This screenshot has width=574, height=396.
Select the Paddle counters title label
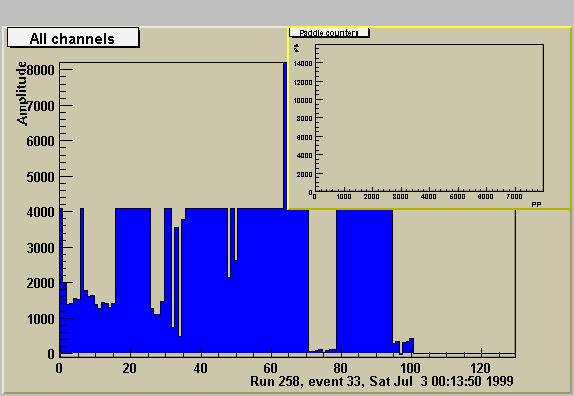tap(329, 33)
